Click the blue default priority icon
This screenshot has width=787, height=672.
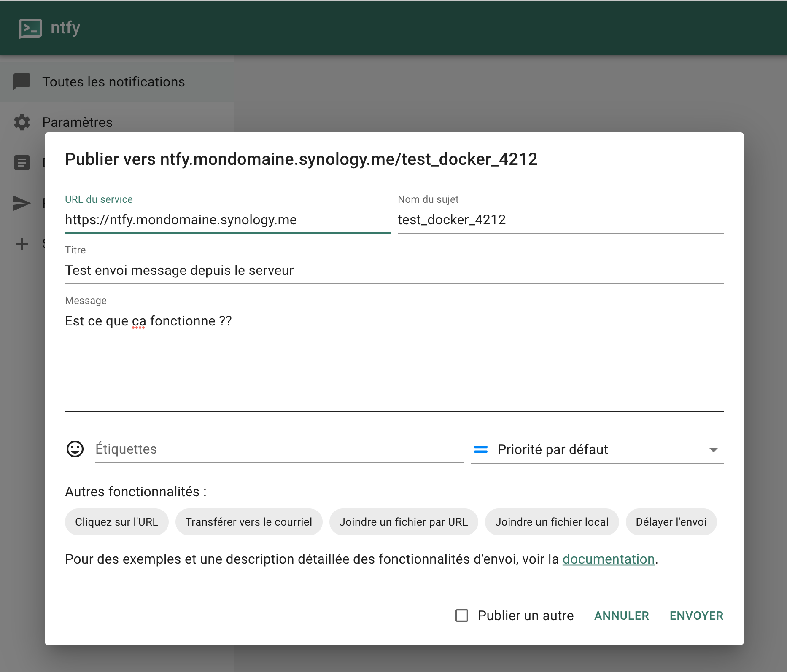point(481,449)
